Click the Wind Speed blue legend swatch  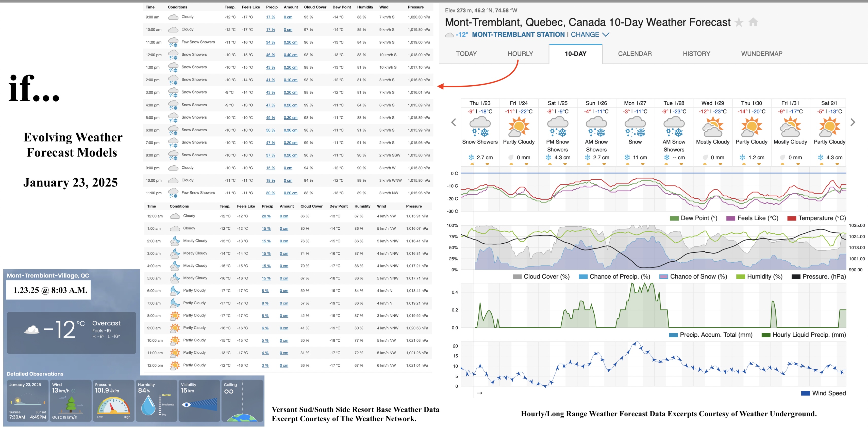pyautogui.click(x=805, y=393)
